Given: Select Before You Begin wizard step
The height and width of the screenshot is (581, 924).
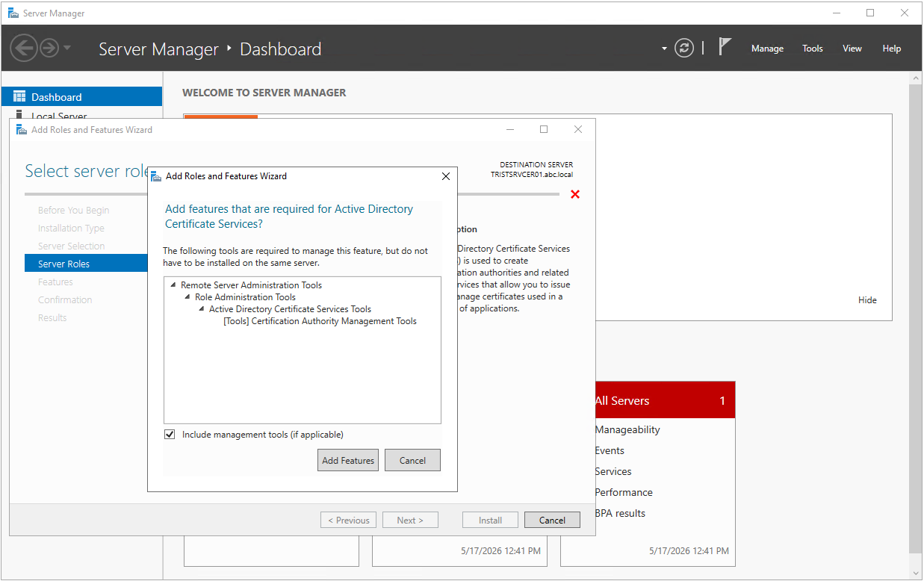Looking at the screenshot, I should (74, 211).
